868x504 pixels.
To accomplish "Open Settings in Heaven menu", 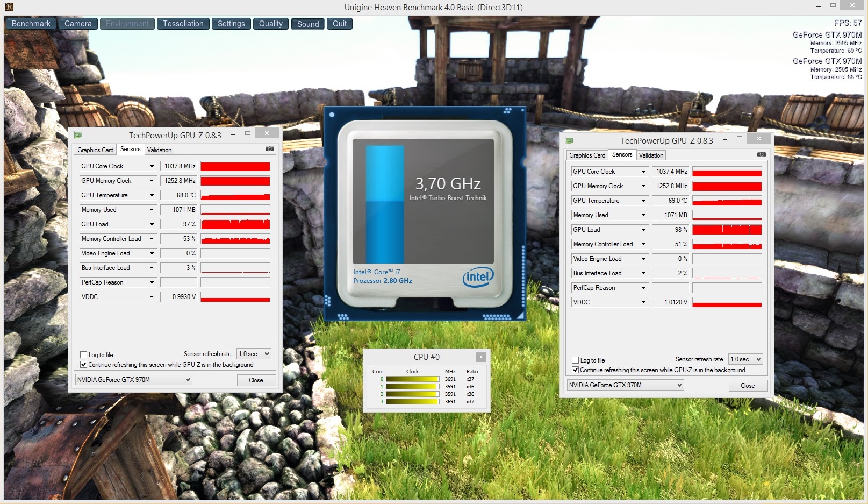I will (x=231, y=24).
